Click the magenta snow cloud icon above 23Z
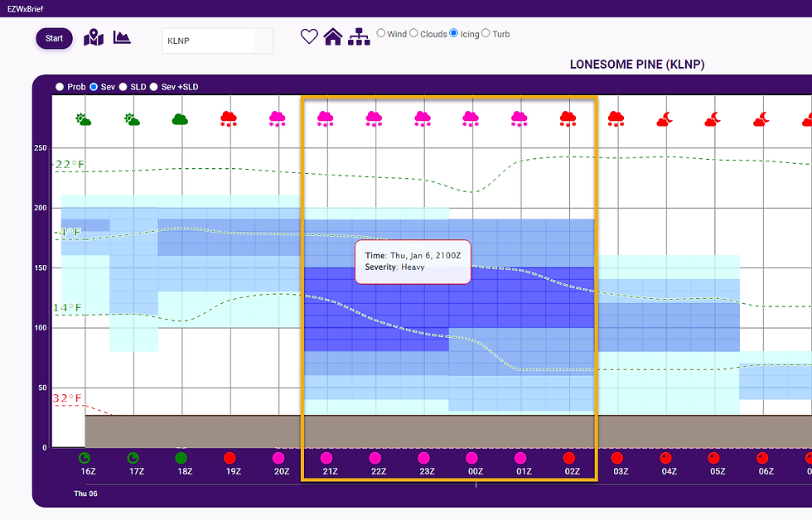This screenshot has height=520, width=812. [x=423, y=118]
